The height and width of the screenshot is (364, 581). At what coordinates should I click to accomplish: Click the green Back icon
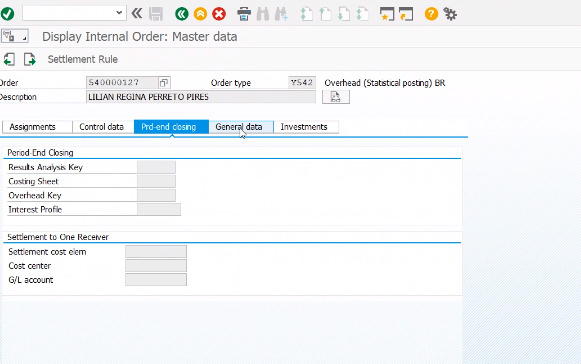point(182,14)
